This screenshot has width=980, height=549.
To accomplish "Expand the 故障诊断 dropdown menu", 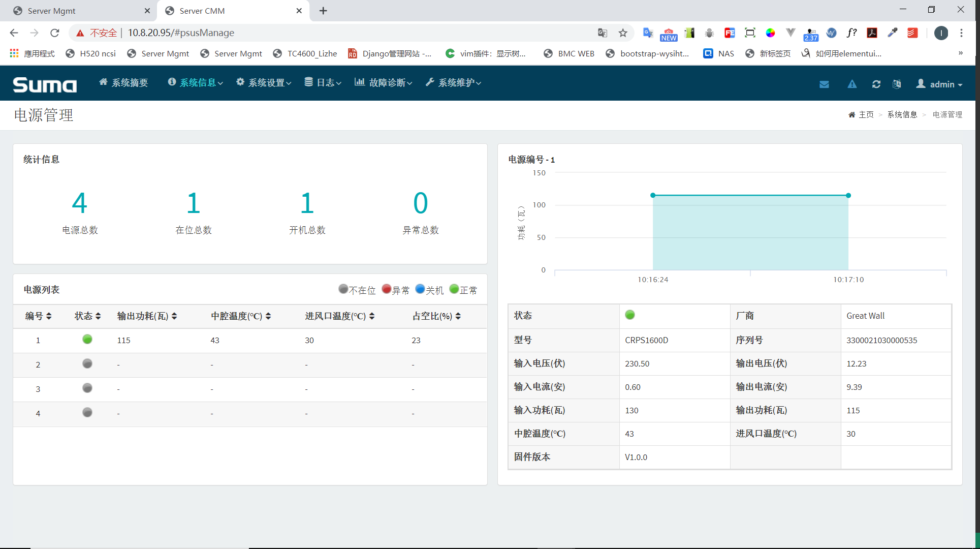I will point(384,83).
